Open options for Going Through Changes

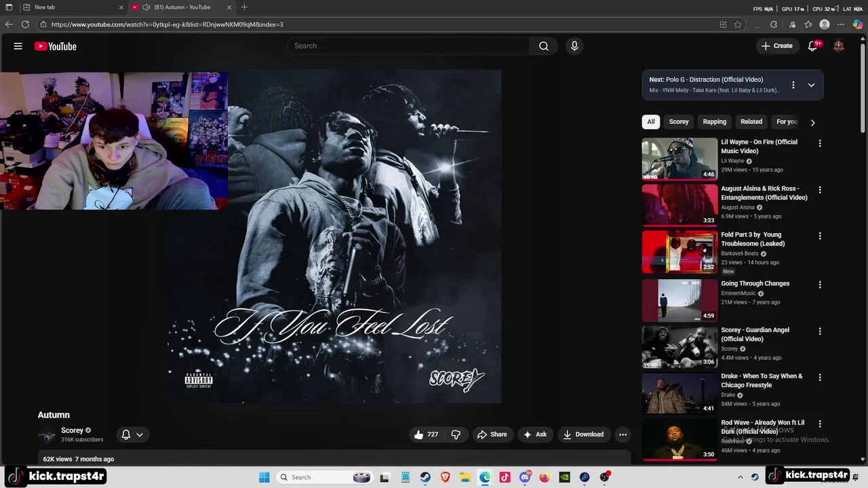click(x=820, y=285)
